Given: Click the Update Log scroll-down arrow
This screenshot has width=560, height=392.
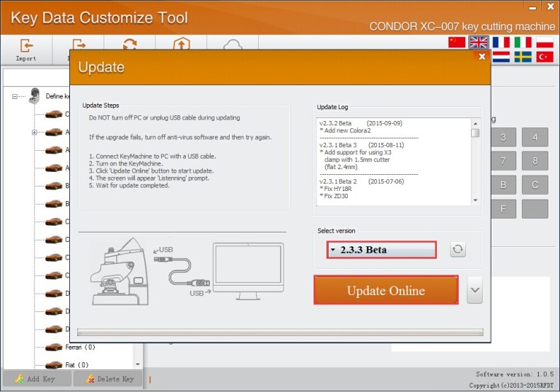Looking at the screenshot, I should 475,200.
